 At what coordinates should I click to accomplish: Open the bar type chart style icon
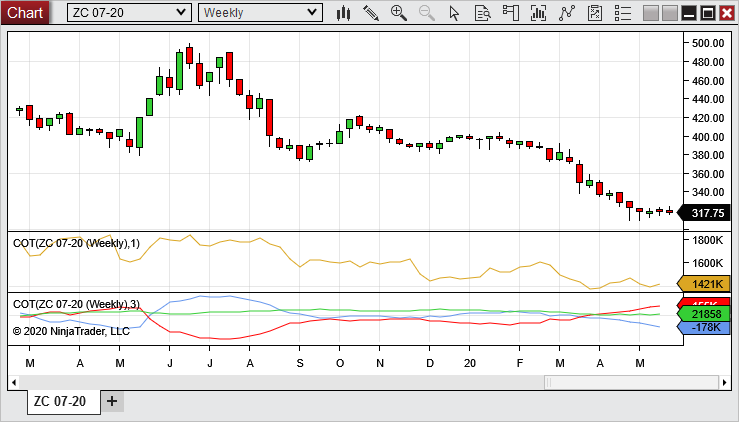pyautogui.click(x=344, y=13)
